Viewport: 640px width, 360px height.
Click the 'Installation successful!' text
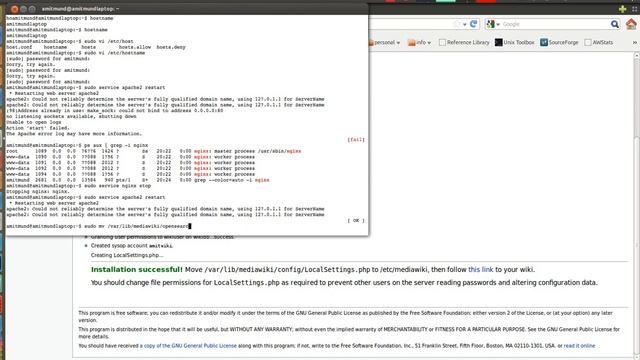pyautogui.click(x=137, y=269)
